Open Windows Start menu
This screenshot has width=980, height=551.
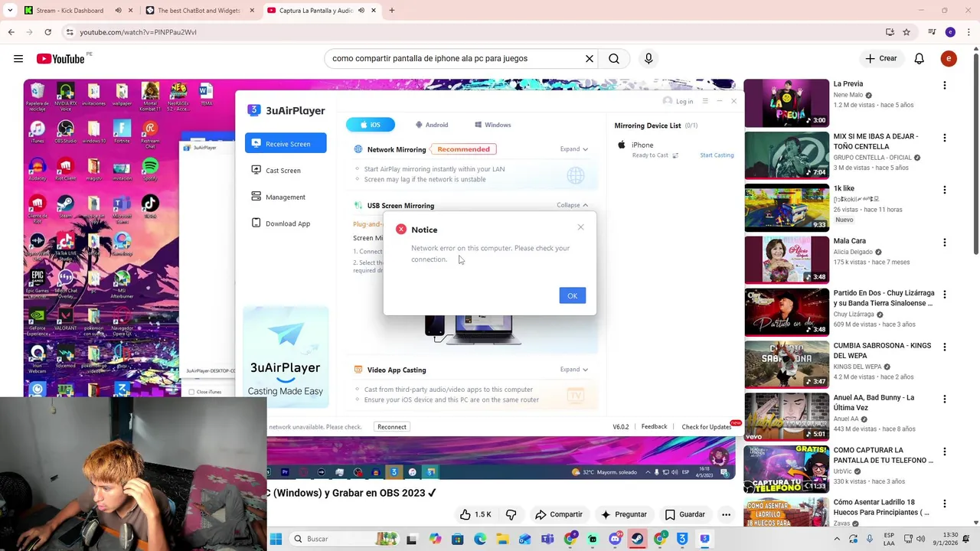276,539
